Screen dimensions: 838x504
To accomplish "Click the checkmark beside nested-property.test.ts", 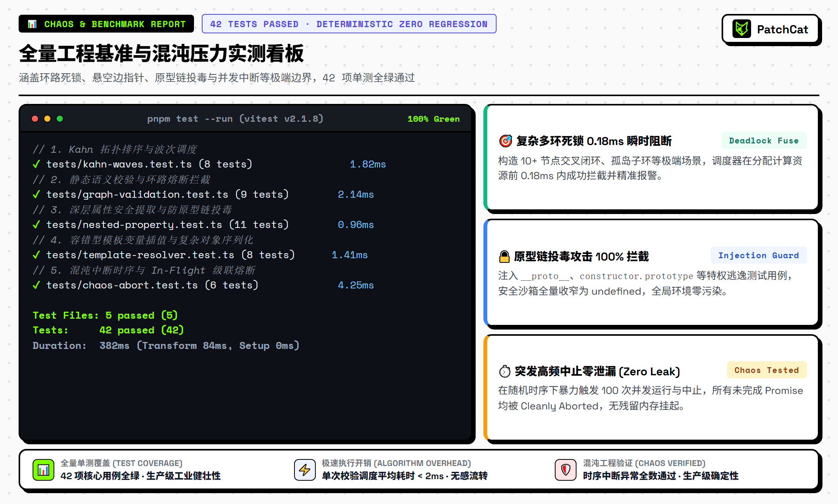I will [36, 224].
